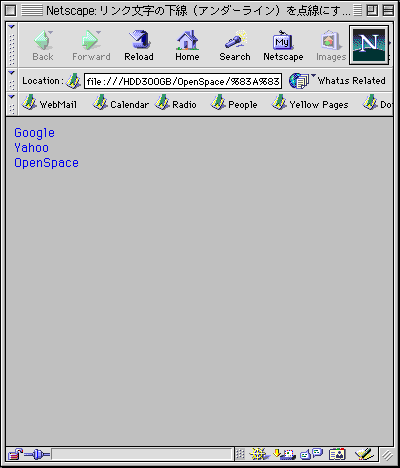Collapse the personal toolbar handle
This screenshot has width=400, height=468.
12,104
